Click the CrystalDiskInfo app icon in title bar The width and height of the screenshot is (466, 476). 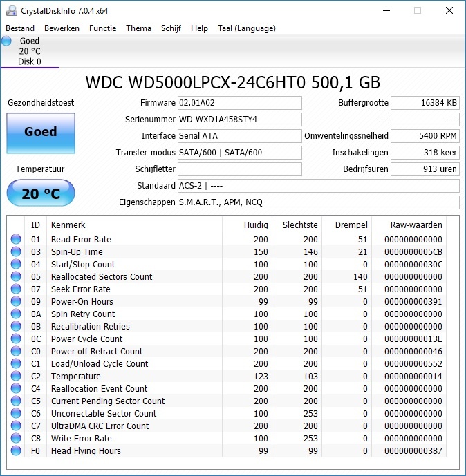pos(12,11)
